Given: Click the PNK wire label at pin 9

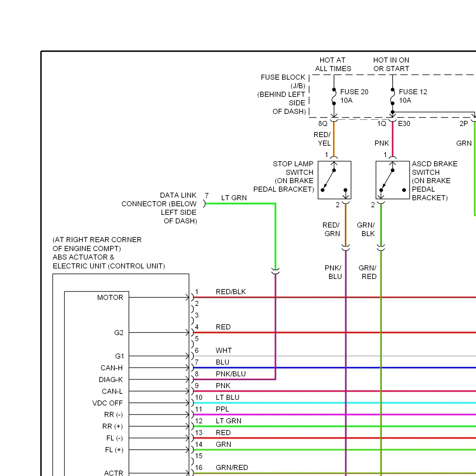Looking at the screenshot, I should pyautogui.click(x=223, y=386).
